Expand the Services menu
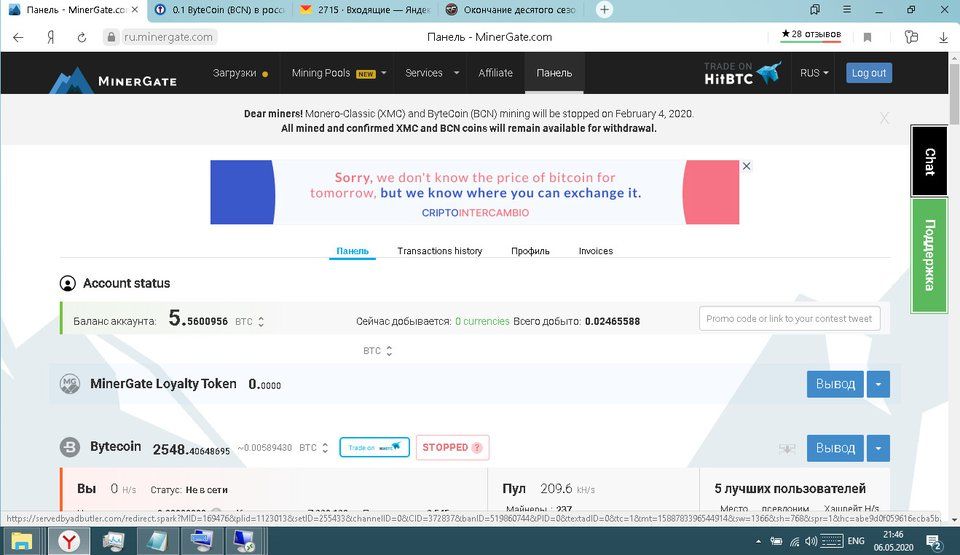960x555 pixels. pyautogui.click(x=432, y=73)
